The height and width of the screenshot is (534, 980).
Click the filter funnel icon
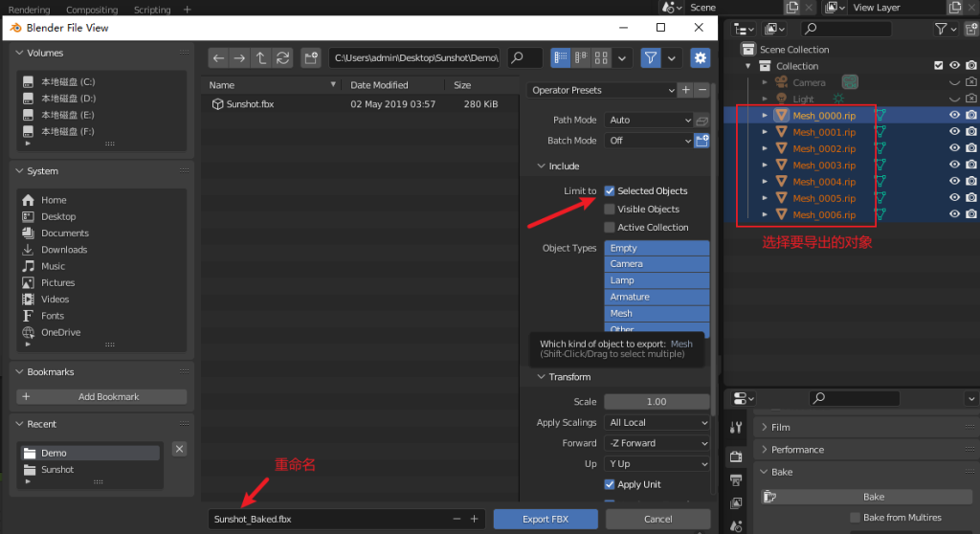(x=651, y=58)
